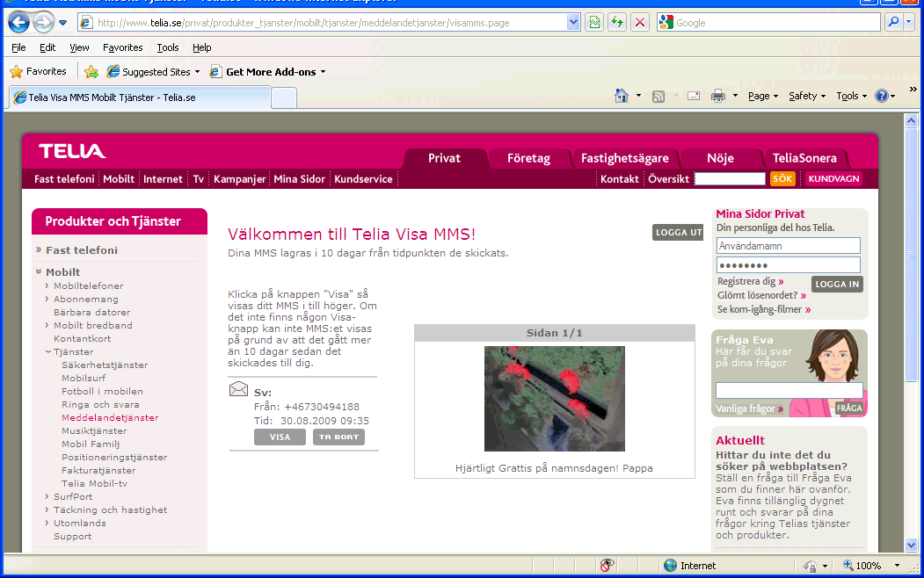This screenshot has width=924, height=578.
Task: Click the Add to Favorites Bar icon
Action: coord(91,72)
